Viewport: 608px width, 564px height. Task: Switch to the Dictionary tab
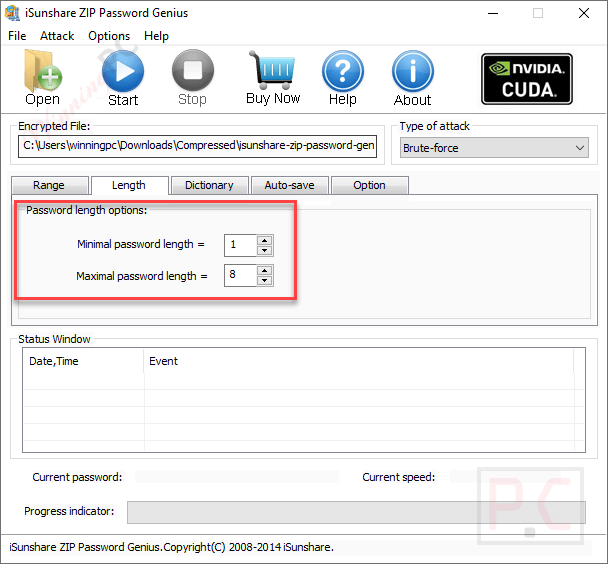pyautogui.click(x=209, y=185)
